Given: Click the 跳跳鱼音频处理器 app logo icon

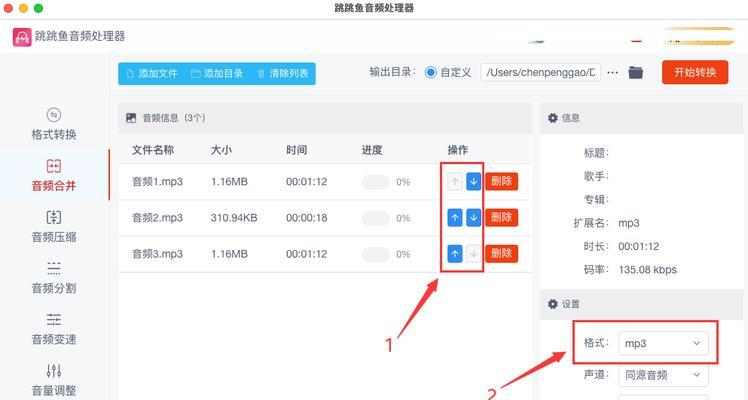Looking at the screenshot, I should (x=22, y=37).
